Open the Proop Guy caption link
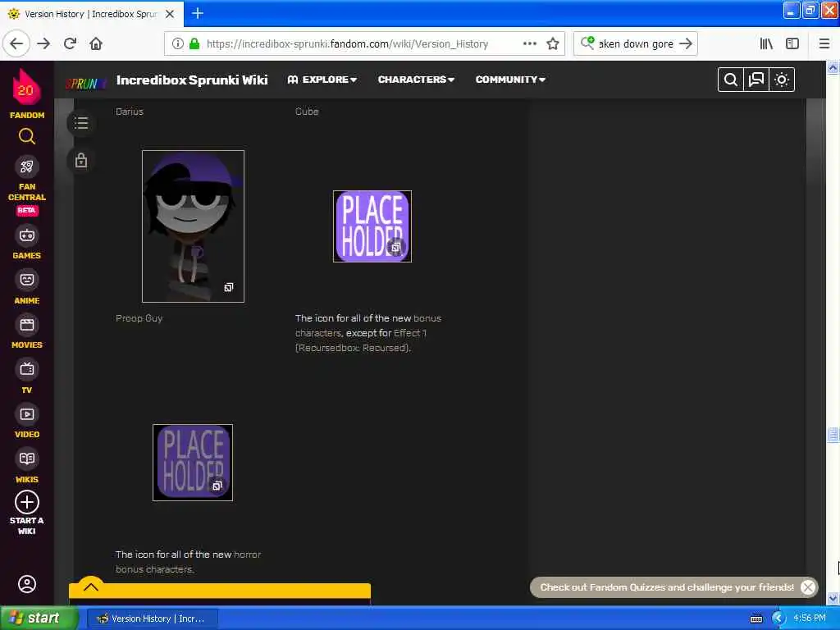 pos(139,318)
